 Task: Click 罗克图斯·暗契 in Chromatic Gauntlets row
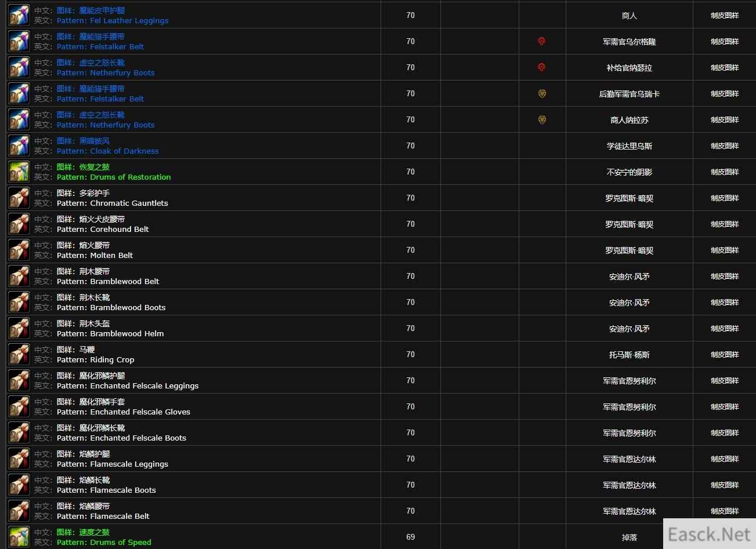coord(630,198)
